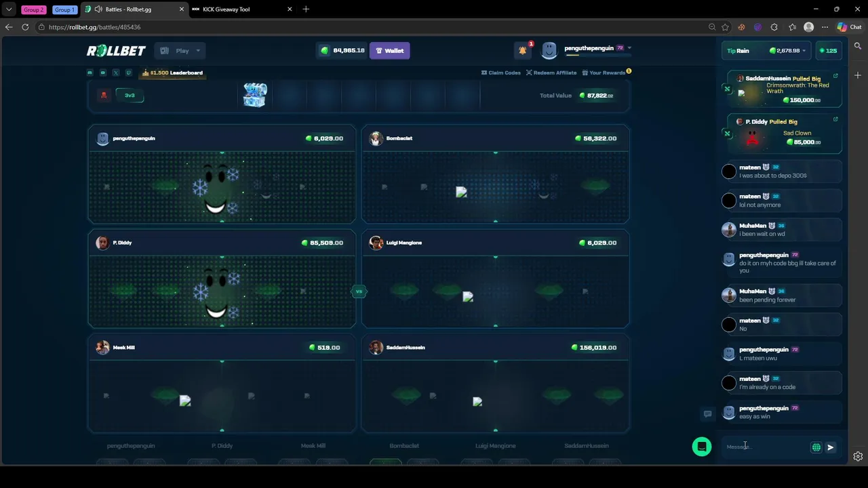The width and height of the screenshot is (868, 488).
Task: Click the browser sidebar plus icon
Action: click(858, 75)
